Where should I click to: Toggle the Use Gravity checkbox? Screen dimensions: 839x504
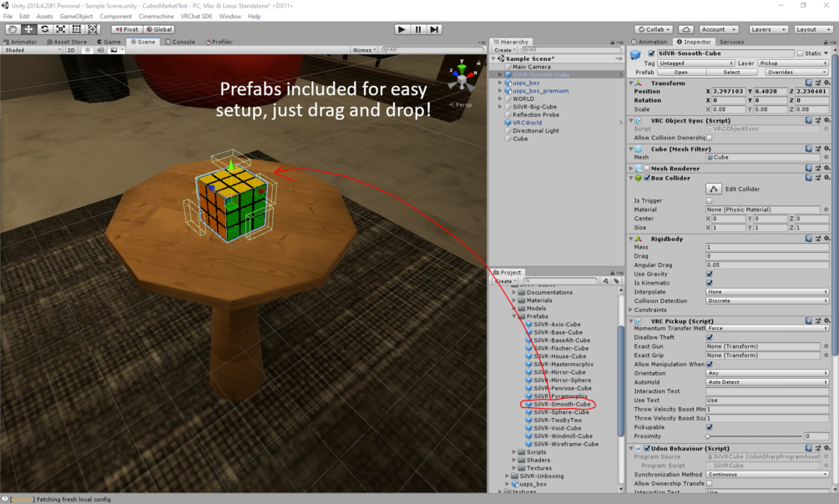click(x=710, y=274)
